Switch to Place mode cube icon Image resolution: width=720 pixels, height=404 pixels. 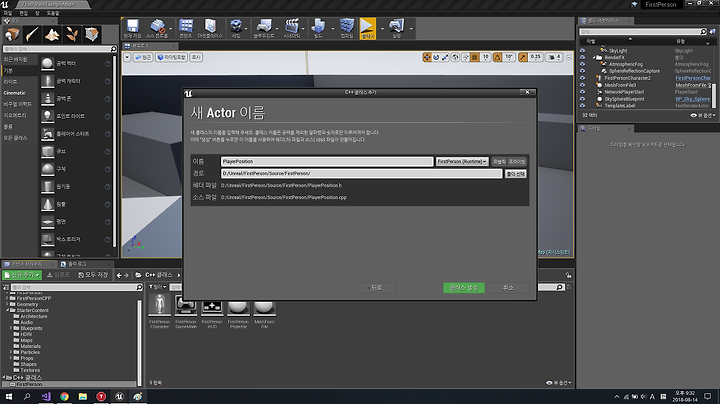click(12, 34)
